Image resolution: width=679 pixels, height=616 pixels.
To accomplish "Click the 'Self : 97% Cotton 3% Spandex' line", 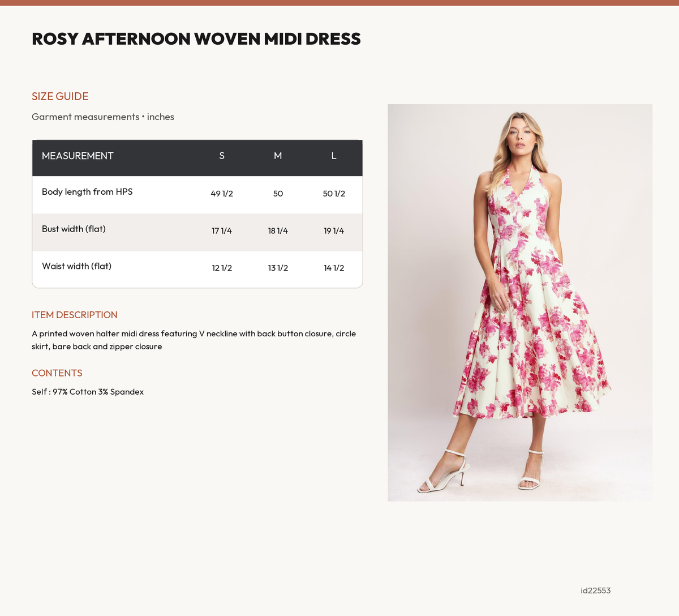I will [x=88, y=392].
